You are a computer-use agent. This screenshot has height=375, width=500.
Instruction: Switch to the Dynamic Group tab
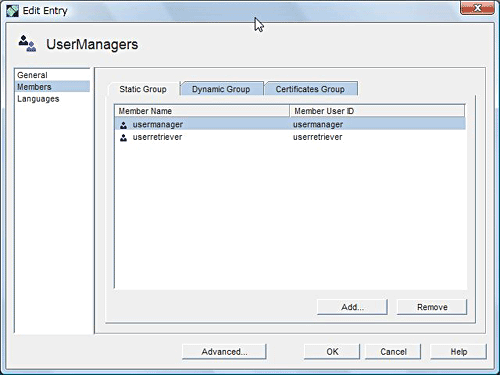click(x=221, y=89)
